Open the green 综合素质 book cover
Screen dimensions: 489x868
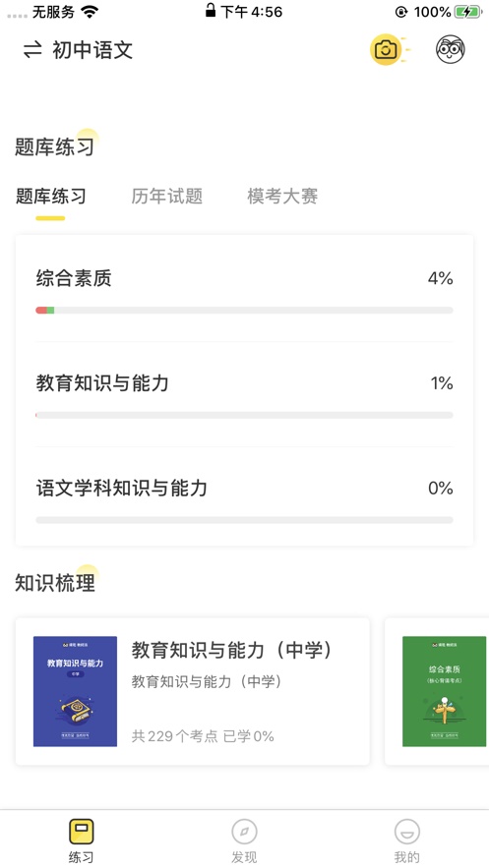click(444, 691)
